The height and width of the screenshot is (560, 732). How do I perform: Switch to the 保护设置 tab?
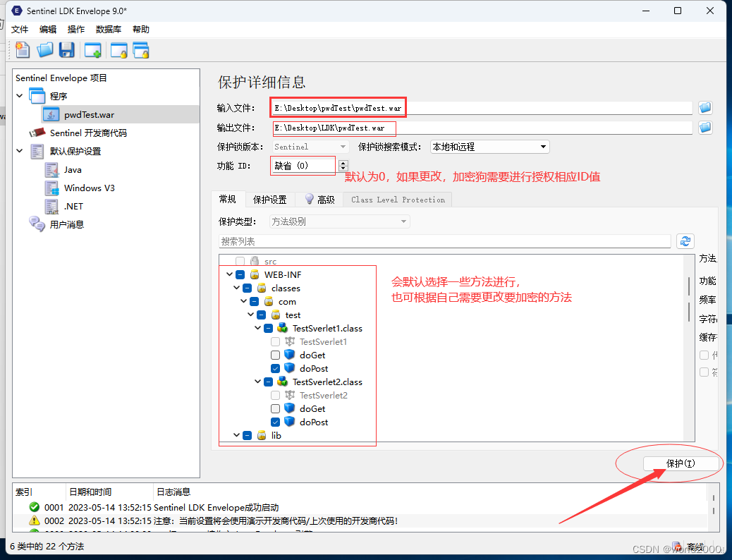[270, 200]
